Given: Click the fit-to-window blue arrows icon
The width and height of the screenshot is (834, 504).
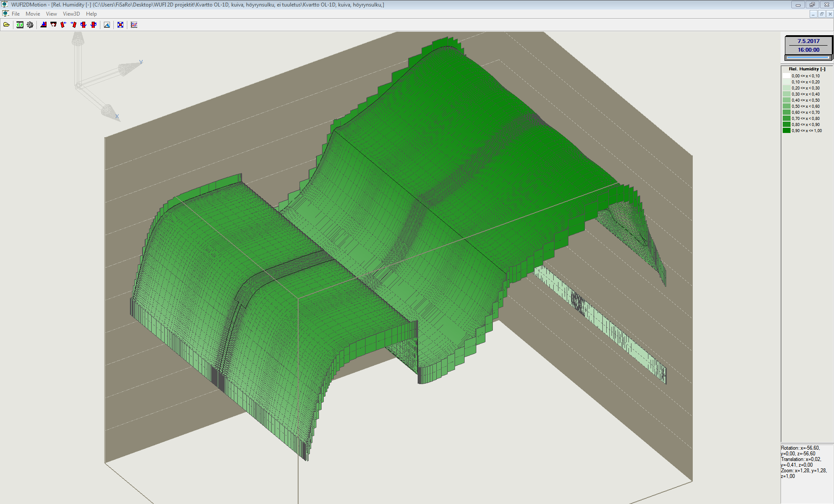Looking at the screenshot, I should (120, 25).
